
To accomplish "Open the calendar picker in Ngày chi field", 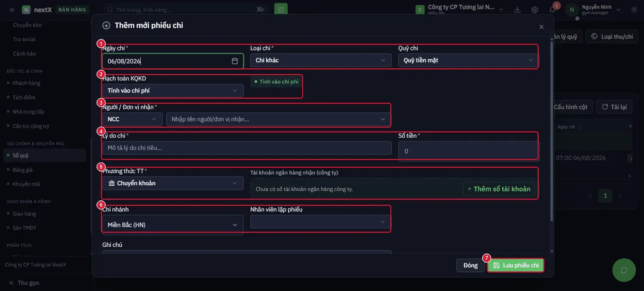I will point(235,61).
